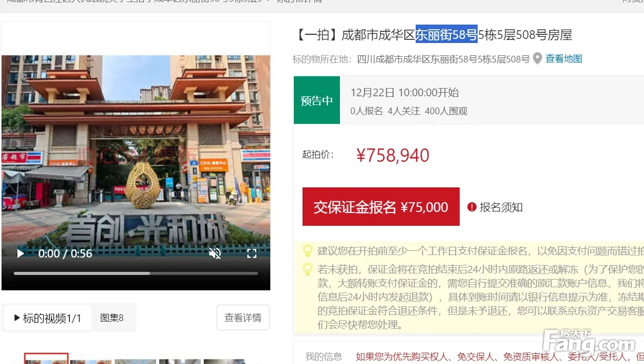Select the red-outlined first thumbnail
The width and height of the screenshot is (644, 364).
46,359
